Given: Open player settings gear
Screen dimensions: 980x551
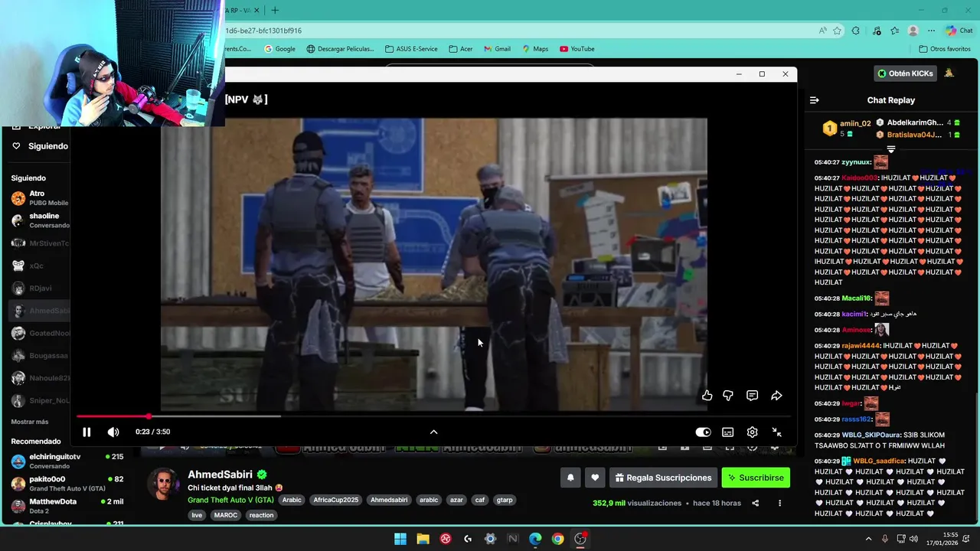Looking at the screenshot, I should point(752,432).
